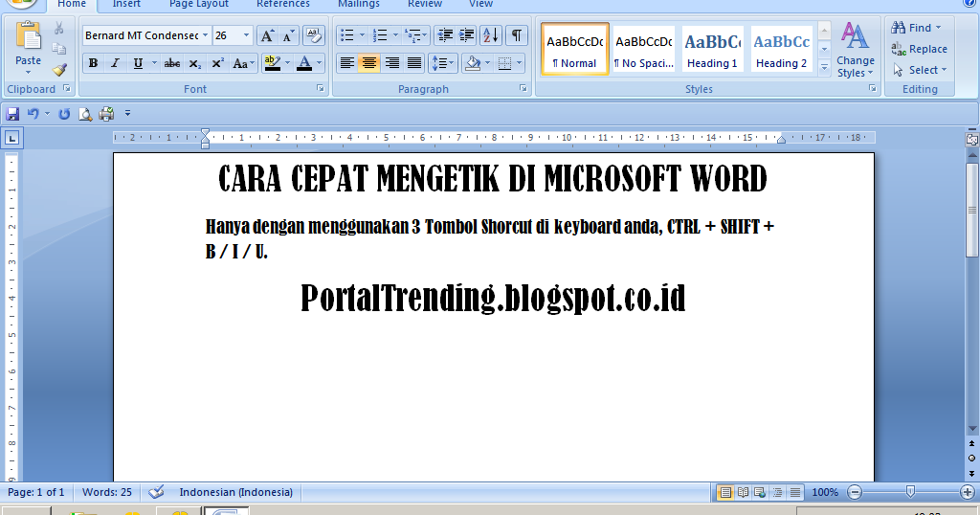Image resolution: width=980 pixels, height=515 pixels.
Task: Switch to View tab
Action: pos(480,5)
